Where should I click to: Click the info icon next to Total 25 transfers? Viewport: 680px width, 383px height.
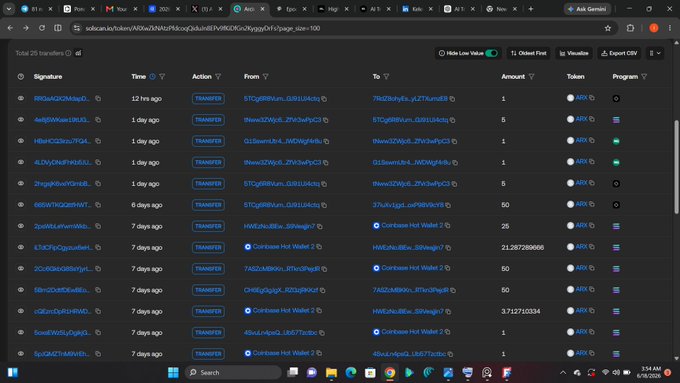point(68,53)
